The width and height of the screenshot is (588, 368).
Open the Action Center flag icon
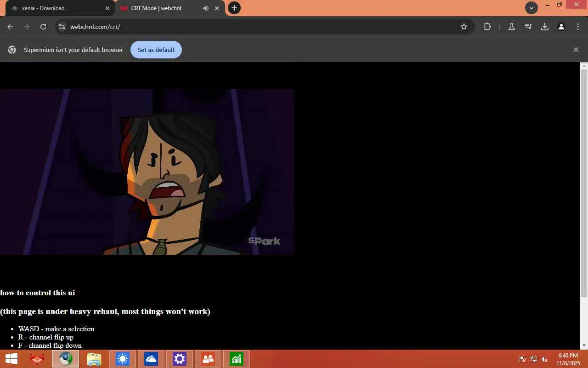tap(523, 359)
